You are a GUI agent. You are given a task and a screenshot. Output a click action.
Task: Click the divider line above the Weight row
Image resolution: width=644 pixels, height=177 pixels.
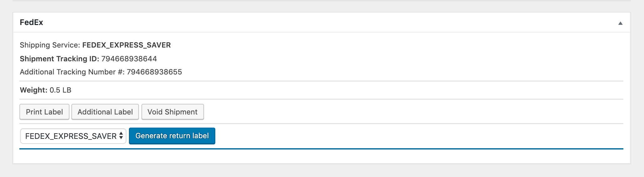[321, 81]
